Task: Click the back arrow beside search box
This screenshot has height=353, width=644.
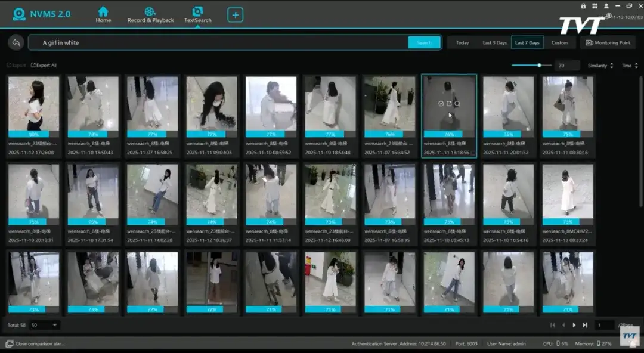Action: (16, 42)
